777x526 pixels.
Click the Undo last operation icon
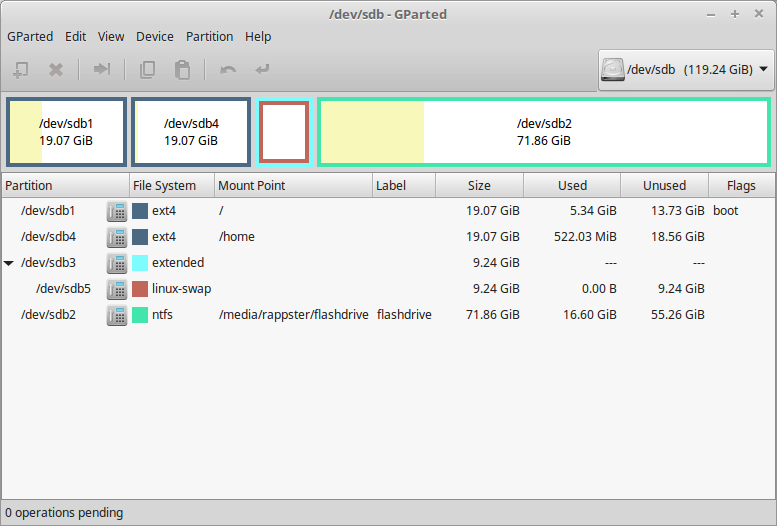(228, 69)
